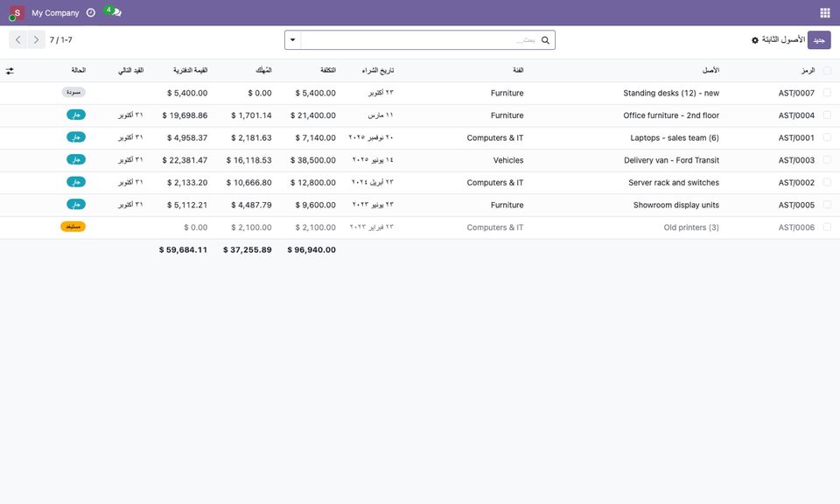Sort by the الأصل column header
840x504 pixels.
[710, 70]
